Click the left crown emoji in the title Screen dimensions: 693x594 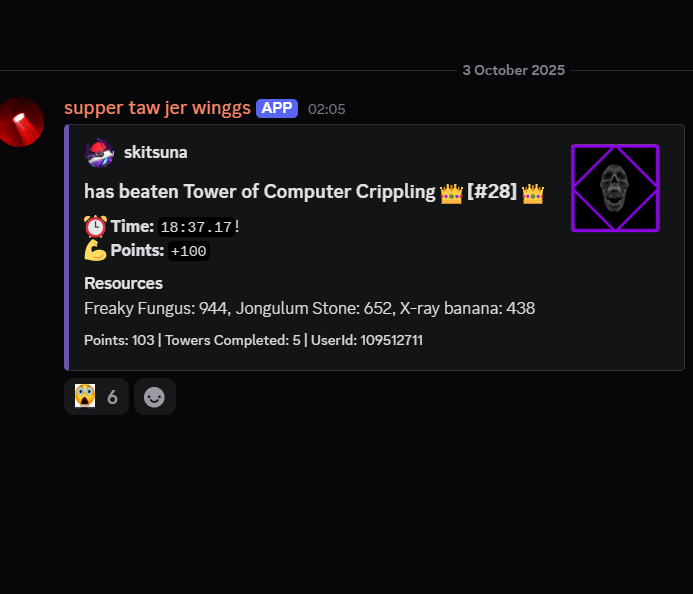pos(451,193)
